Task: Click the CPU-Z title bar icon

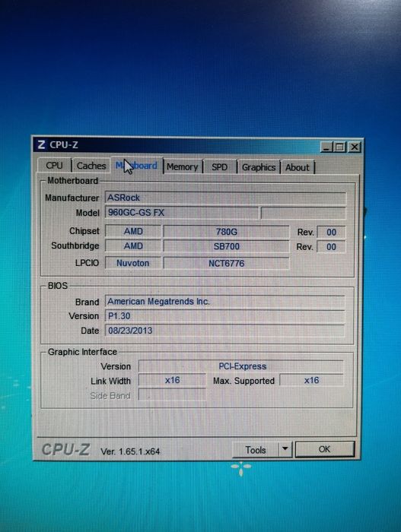Action: click(x=41, y=145)
